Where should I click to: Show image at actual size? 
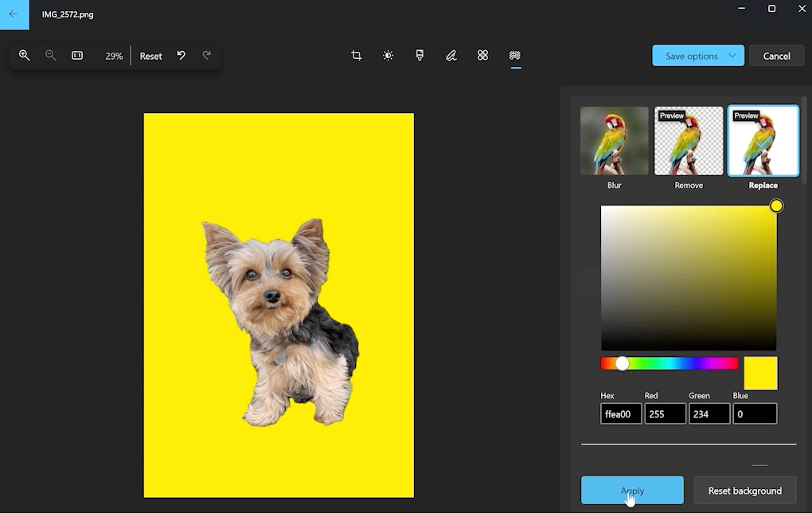(77, 56)
